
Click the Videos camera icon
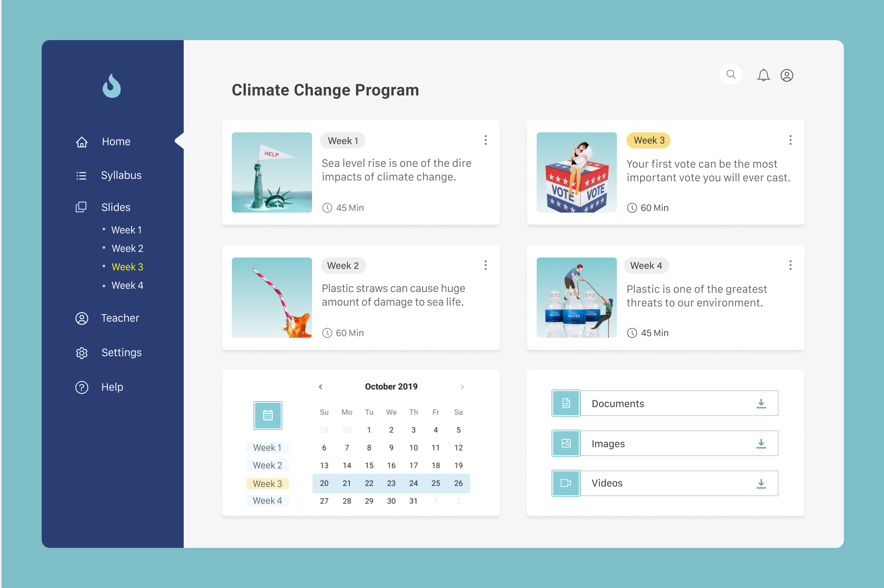point(566,483)
